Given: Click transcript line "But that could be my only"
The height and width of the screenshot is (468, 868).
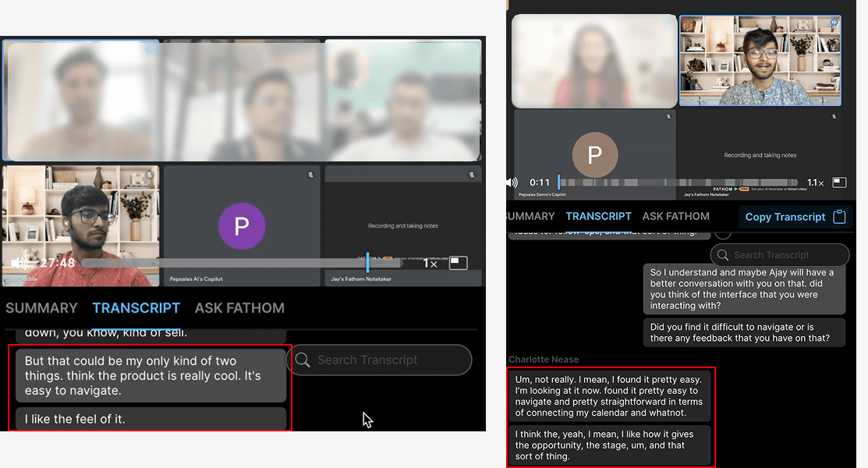Looking at the screenshot, I should (x=151, y=375).
